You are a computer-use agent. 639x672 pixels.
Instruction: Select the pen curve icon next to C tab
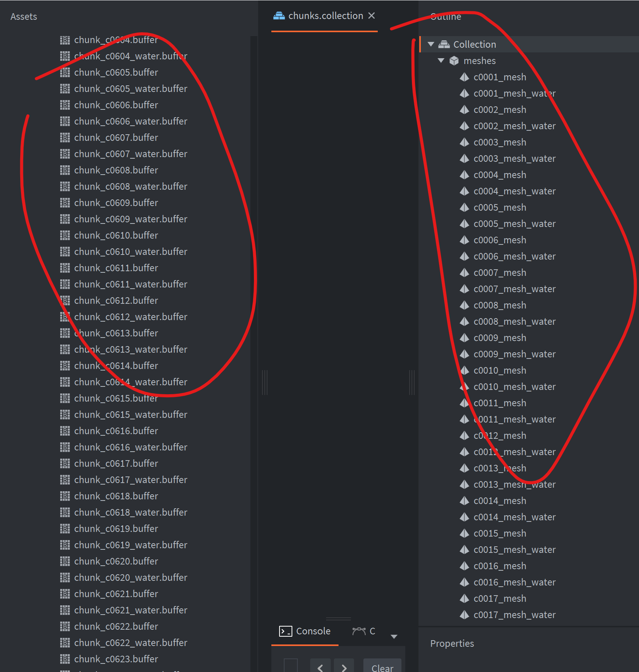(x=359, y=631)
